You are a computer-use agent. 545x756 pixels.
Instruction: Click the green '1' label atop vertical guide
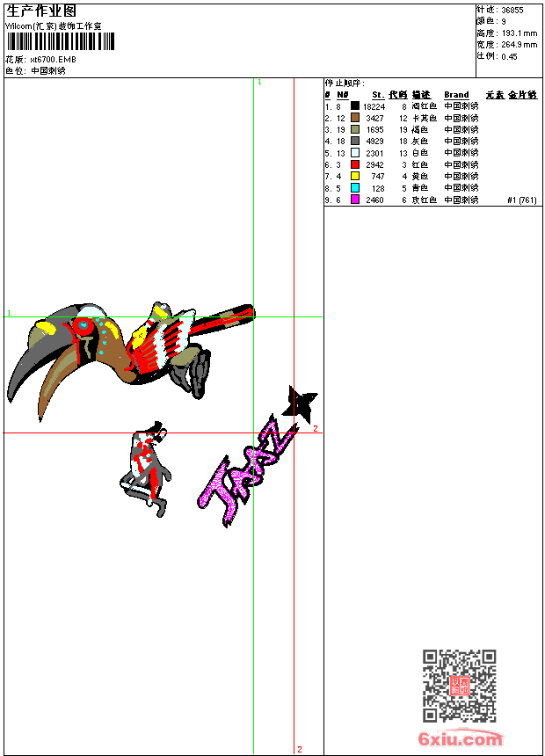pyautogui.click(x=259, y=83)
